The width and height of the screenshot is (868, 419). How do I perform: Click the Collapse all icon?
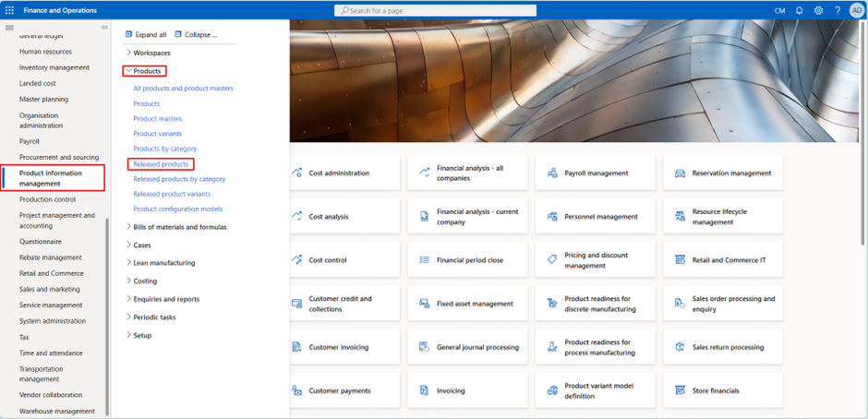pos(177,34)
